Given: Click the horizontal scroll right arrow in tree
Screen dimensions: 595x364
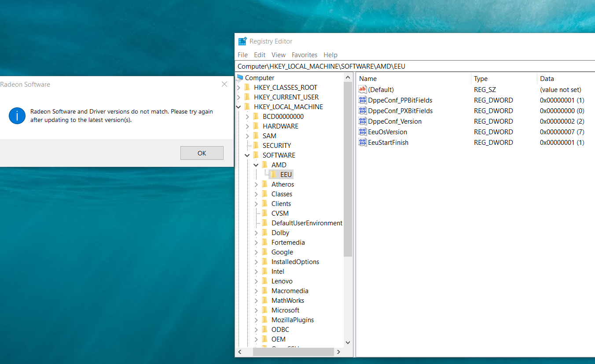Looking at the screenshot, I should [338, 352].
